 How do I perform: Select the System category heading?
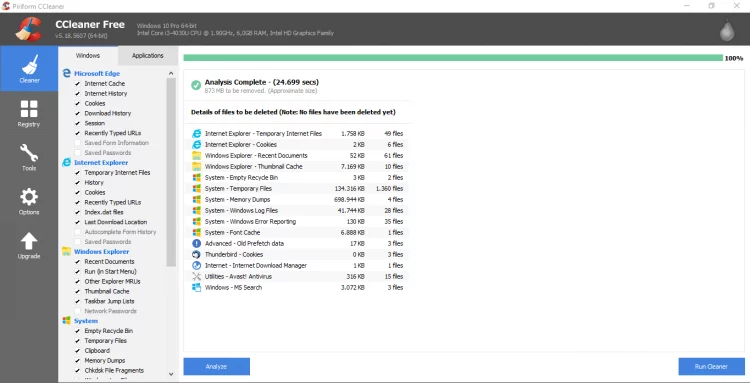point(86,321)
